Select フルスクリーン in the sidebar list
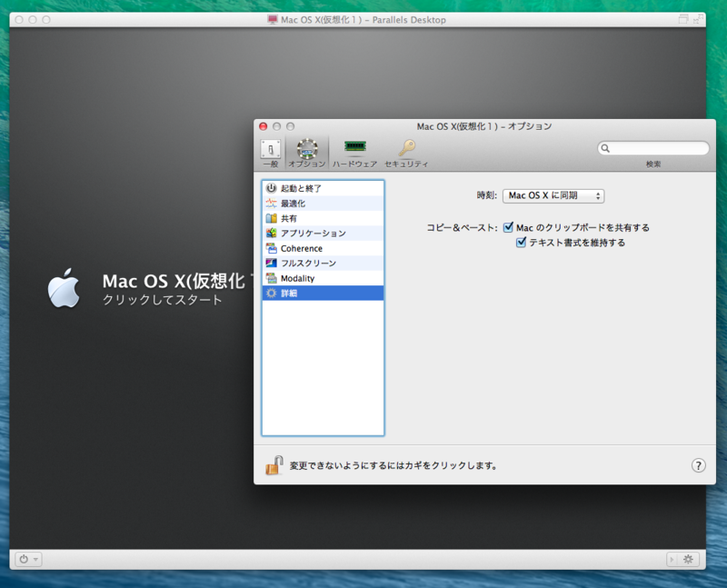Viewport: 727px width, 588px height. (323, 263)
